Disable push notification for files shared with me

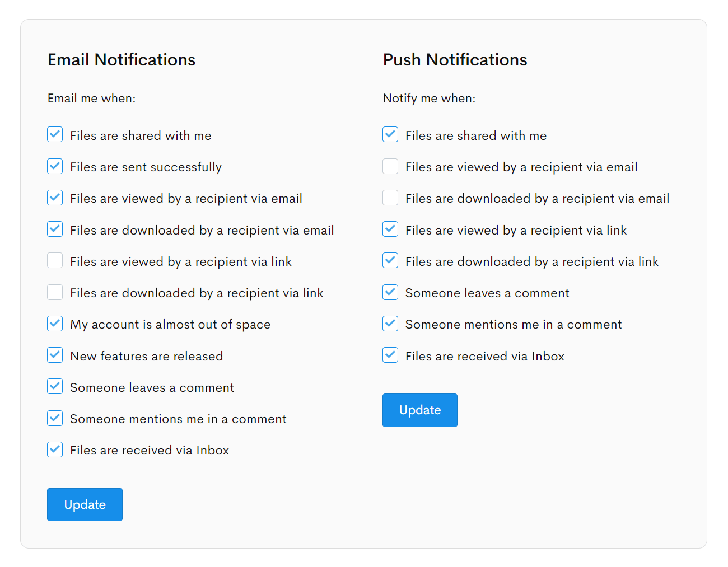[390, 134]
